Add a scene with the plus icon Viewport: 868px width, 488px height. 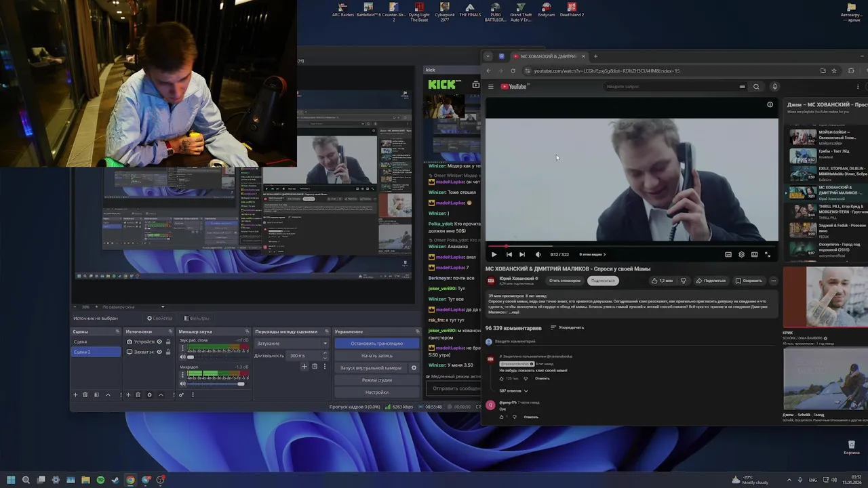click(75, 394)
